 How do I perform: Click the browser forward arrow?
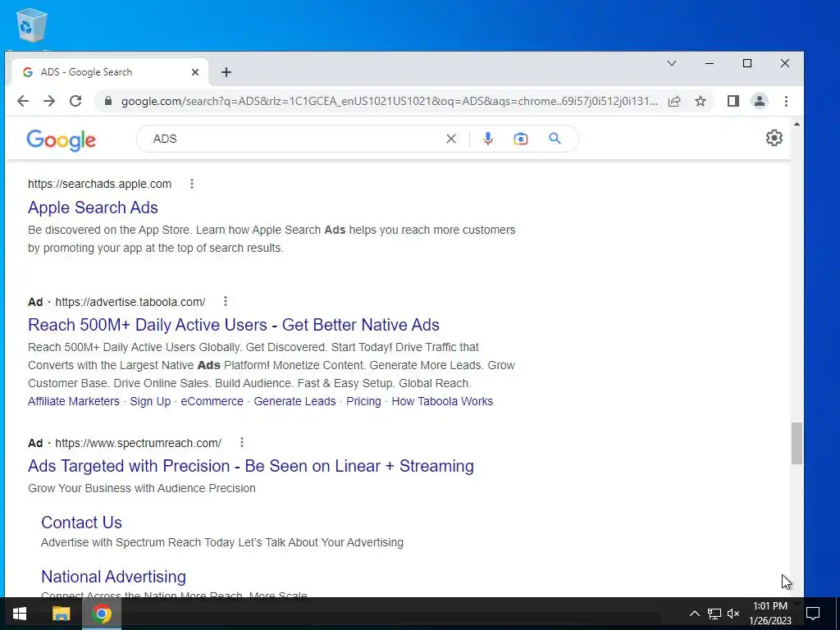49,101
